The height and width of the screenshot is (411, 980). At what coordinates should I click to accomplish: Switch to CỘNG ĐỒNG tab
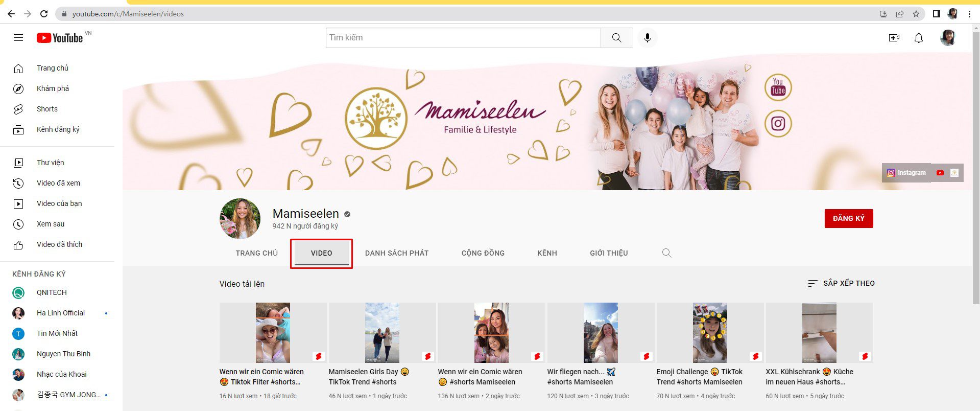coord(483,253)
